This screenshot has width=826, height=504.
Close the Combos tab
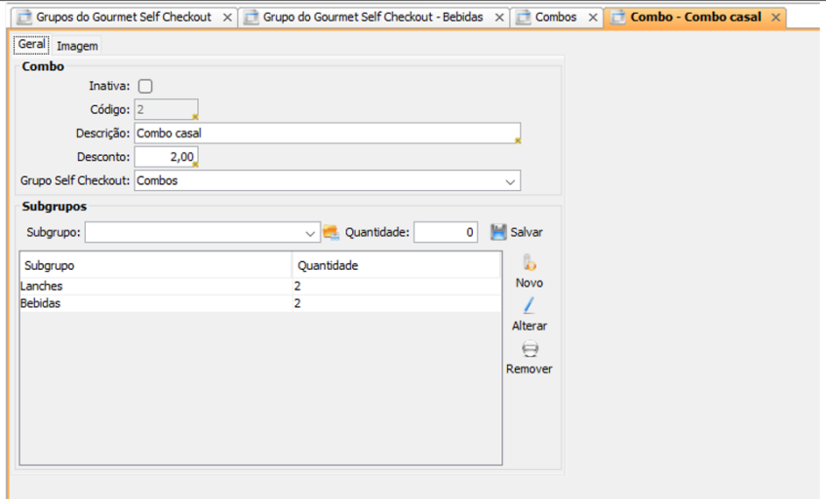[x=593, y=18]
